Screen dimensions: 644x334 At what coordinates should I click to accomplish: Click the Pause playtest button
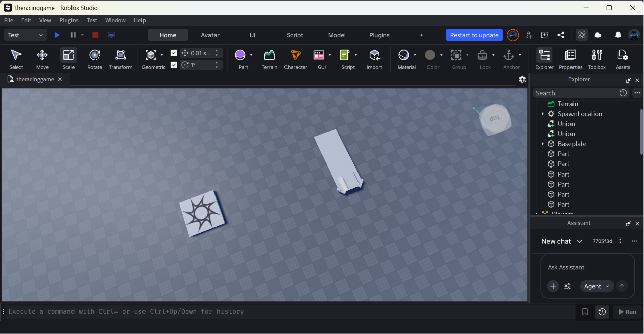[73, 35]
